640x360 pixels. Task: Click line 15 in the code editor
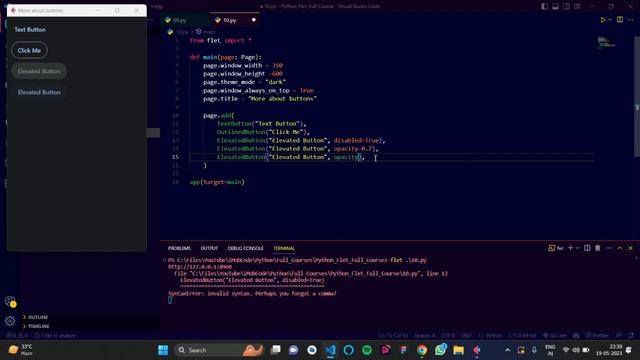click(x=392, y=157)
